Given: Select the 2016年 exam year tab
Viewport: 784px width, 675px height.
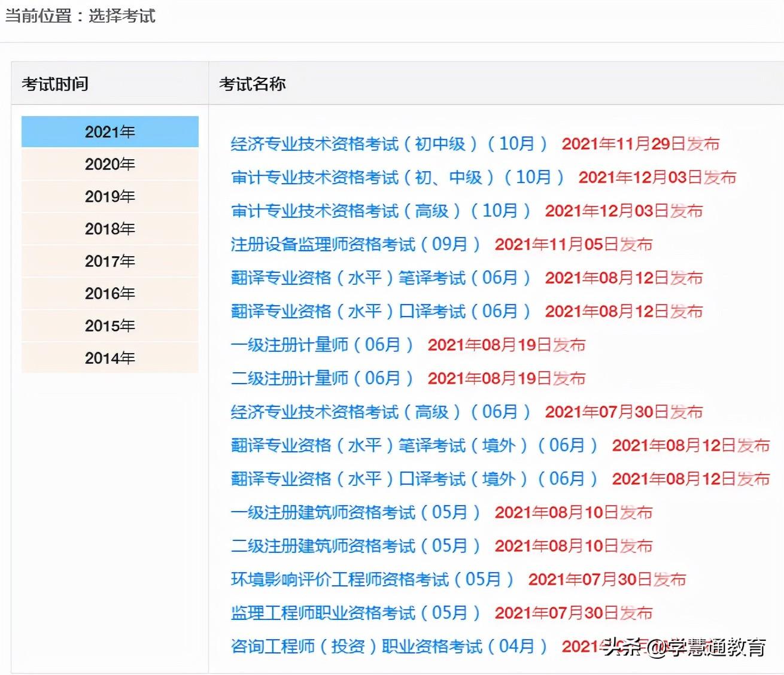Looking at the screenshot, I should [x=110, y=293].
